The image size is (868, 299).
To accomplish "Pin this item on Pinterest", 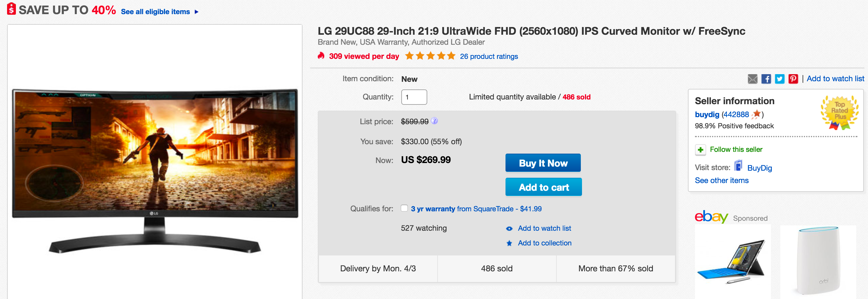I will pyautogui.click(x=793, y=79).
